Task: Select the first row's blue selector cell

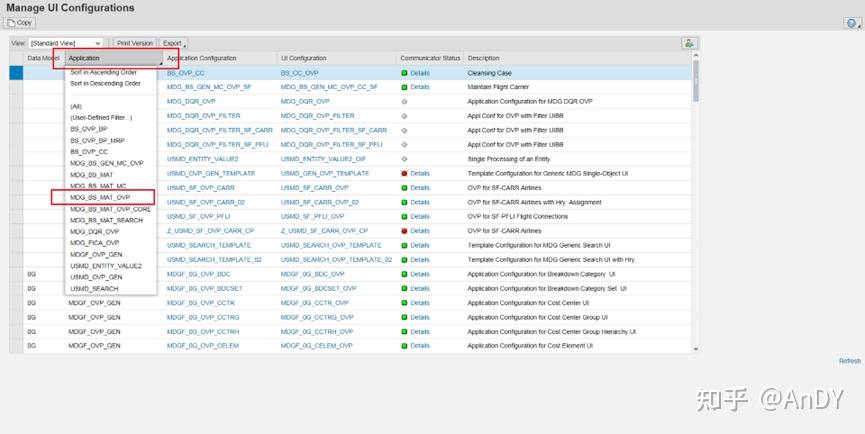Action: point(16,73)
